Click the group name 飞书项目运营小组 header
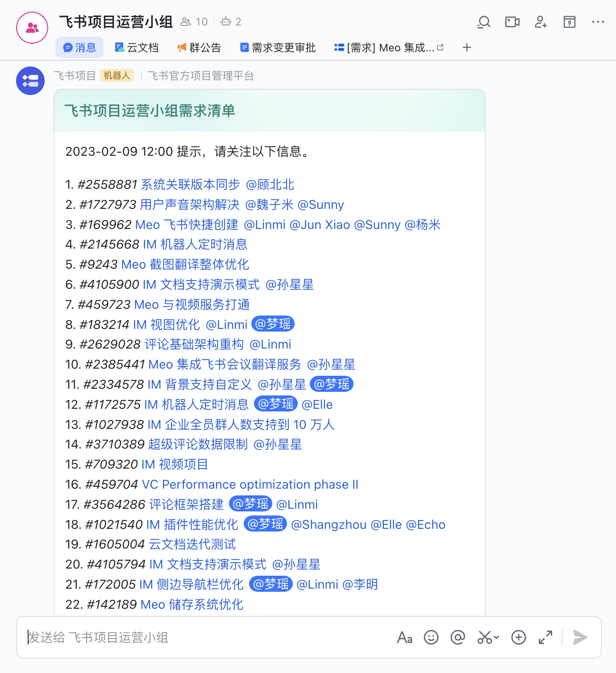Screen dimensions: 616x673 tap(116, 22)
